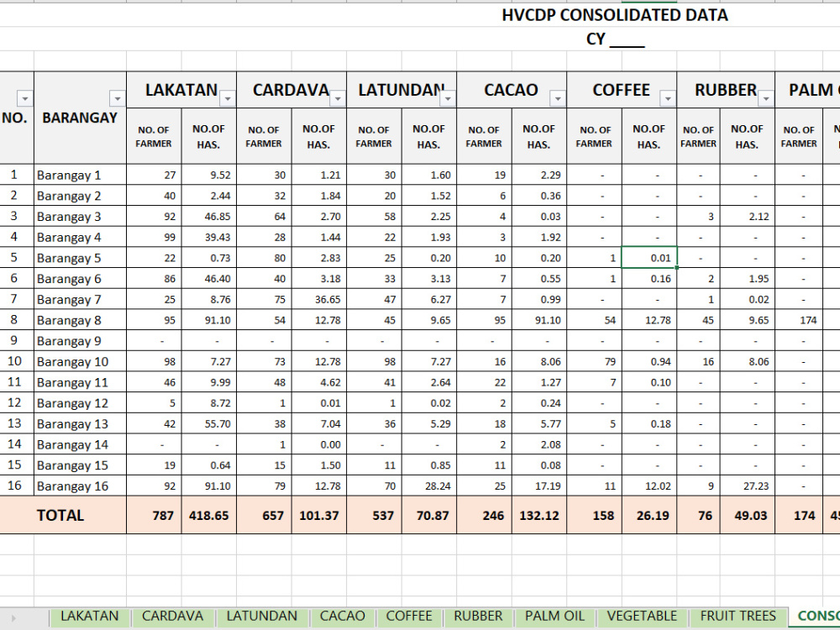Screen dimensions: 840x630
Task: Select the Barangay 9 name cell
Action: tap(81, 341)
